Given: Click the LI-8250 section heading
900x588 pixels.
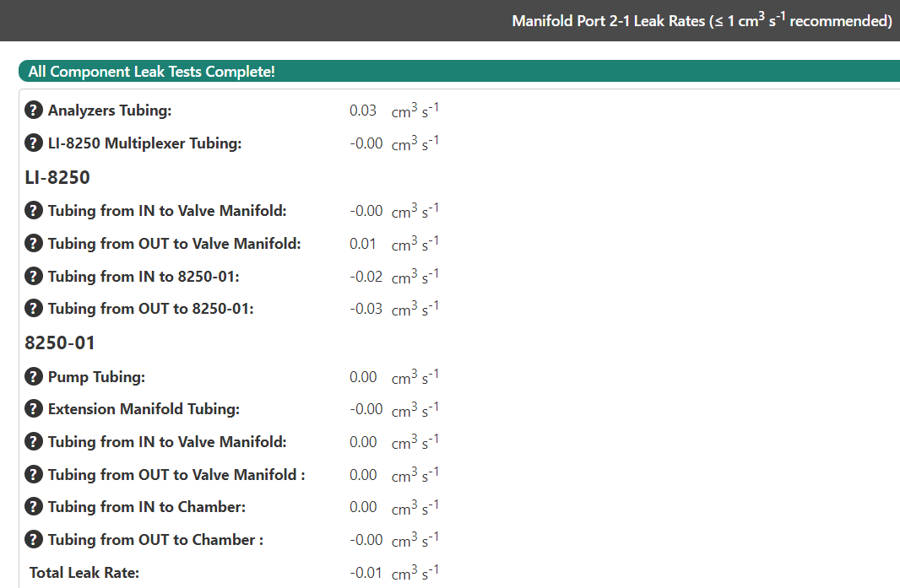Looking at the screenshot, I should (x=57, y=177).
